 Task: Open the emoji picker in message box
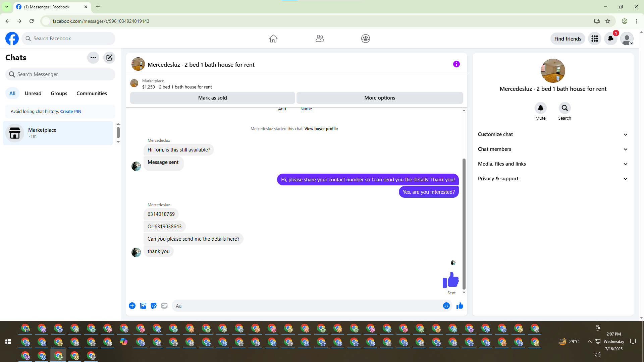(x=446, y=306)
